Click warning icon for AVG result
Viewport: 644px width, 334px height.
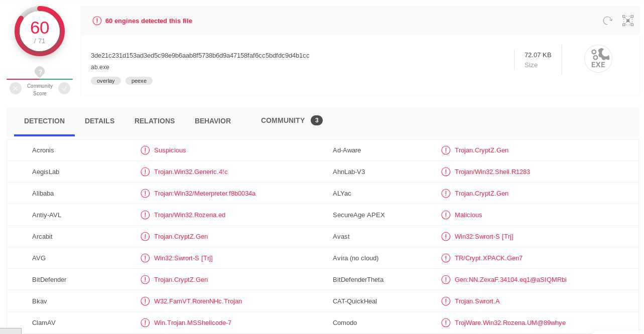pos(145,258)
